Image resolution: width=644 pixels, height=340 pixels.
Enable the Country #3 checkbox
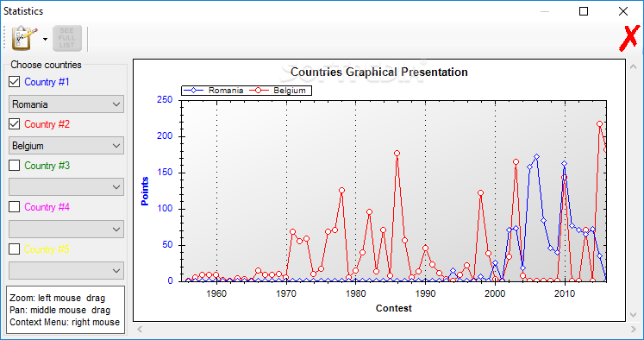coord(15,166)
